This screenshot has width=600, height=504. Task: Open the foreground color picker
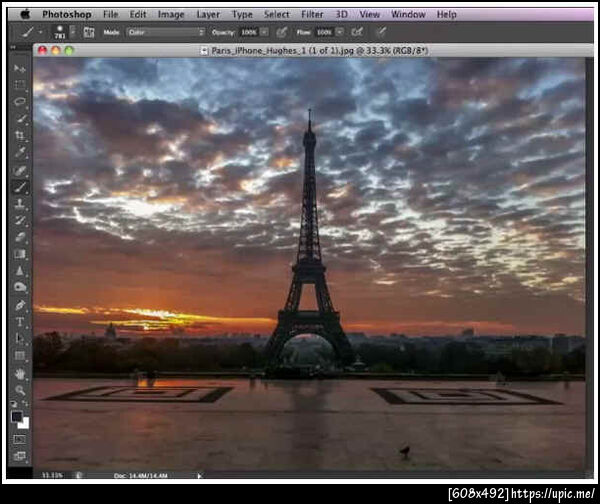[16, 416]
